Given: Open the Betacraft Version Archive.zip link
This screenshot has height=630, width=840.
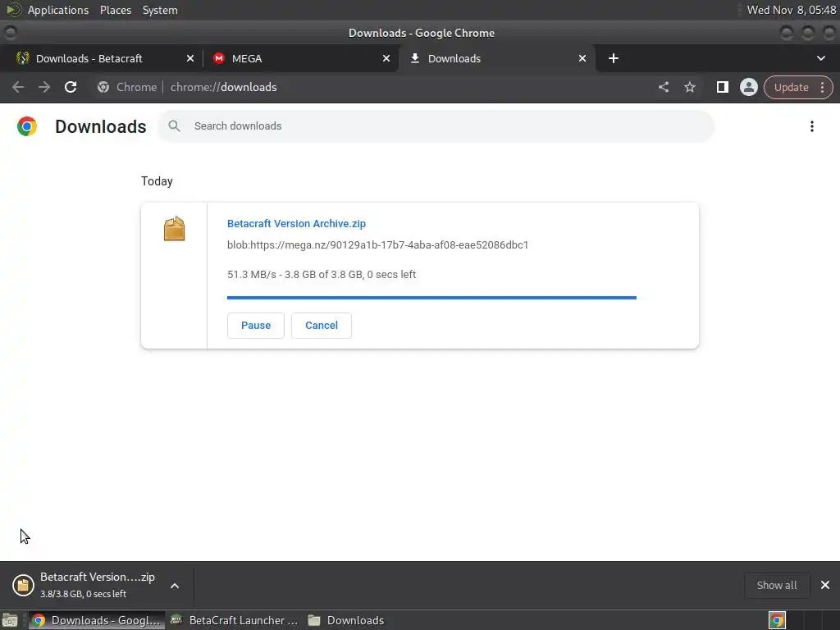Looking at the screenshot, I should [296, 224].
